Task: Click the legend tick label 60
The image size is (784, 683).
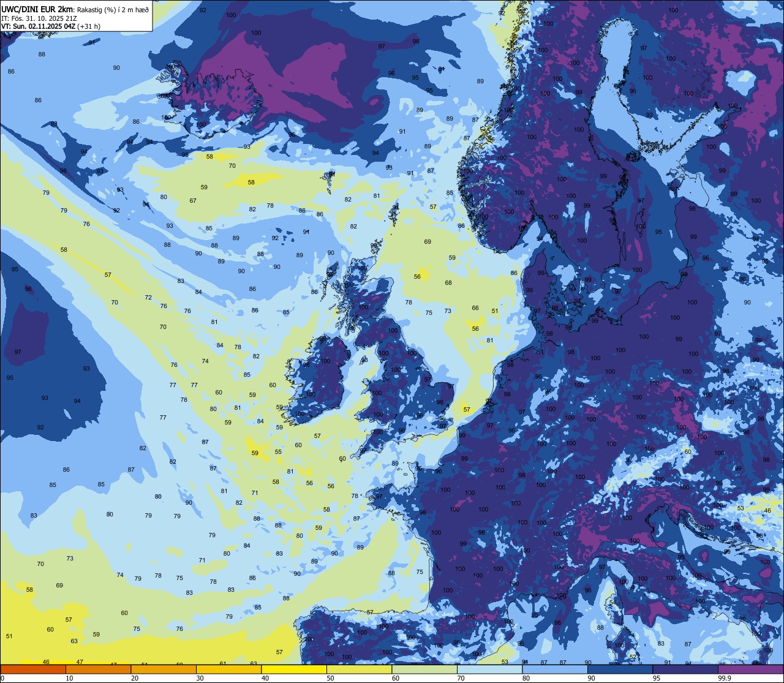Action: [x=396, y=678]
